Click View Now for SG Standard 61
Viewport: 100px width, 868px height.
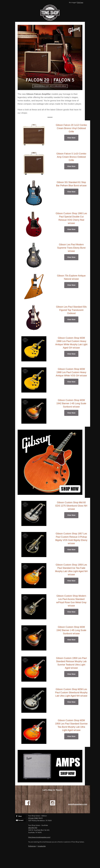(x=71, y=192)
